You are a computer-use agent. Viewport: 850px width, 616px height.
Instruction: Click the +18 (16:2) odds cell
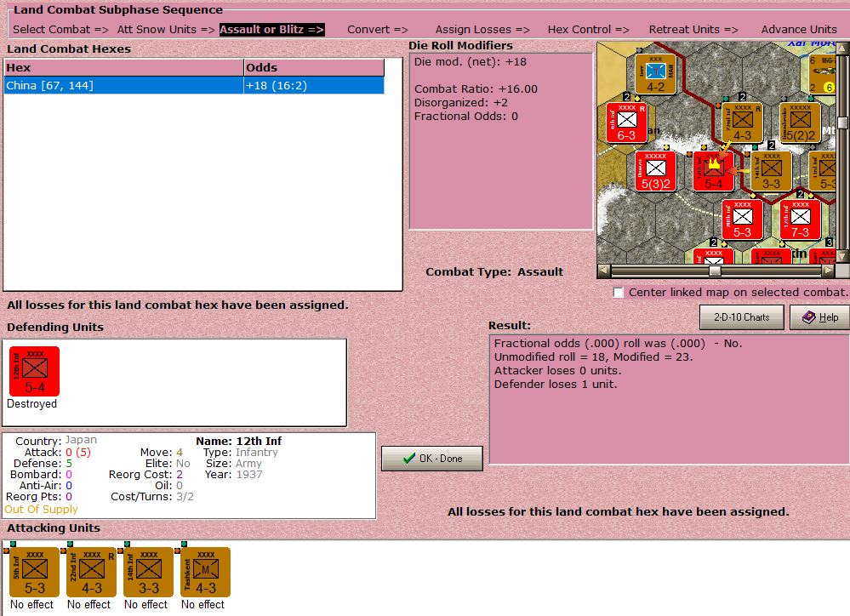[314, 85]
